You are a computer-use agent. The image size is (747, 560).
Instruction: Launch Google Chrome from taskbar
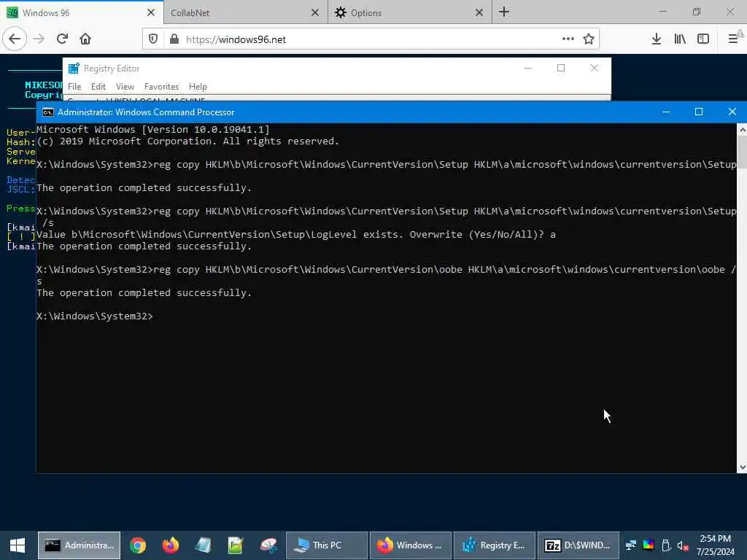click(x=138, y=545)
